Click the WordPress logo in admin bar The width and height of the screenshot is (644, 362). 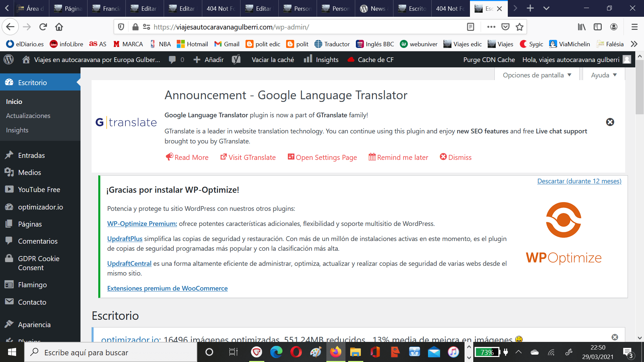tap(8, 59)
